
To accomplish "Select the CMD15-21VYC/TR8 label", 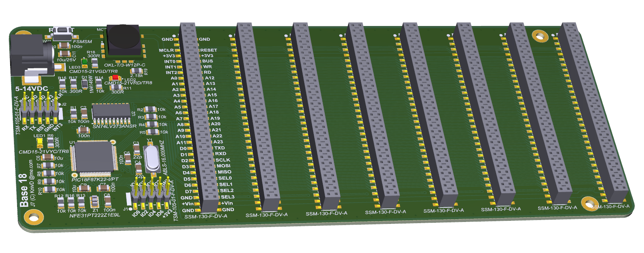I will [44, 152].
